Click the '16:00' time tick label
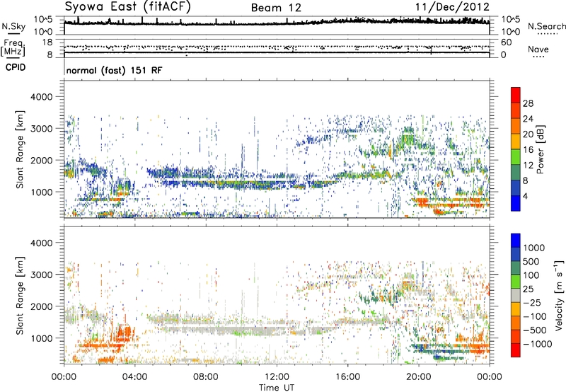 click(347, 377)
